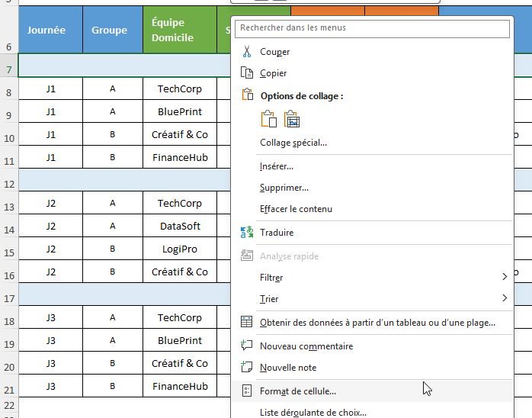
Task: Click TechCorp cell in row 8
Action: [180, 88]
